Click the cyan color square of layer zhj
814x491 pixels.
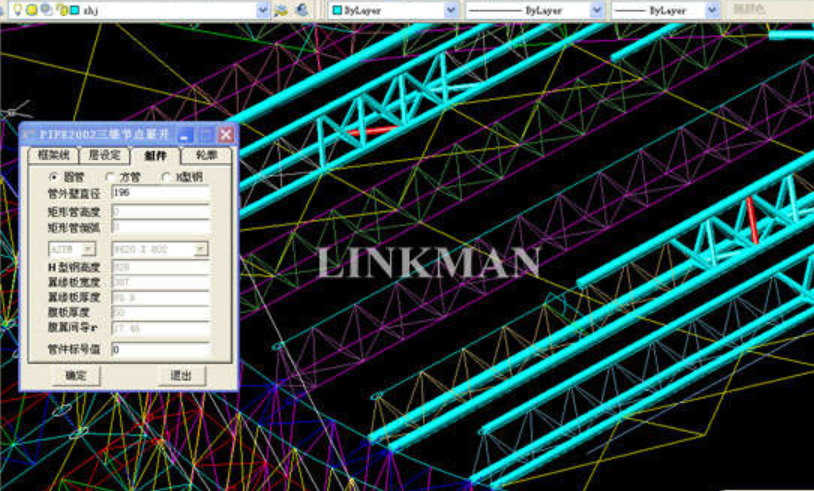pos(75,10)
